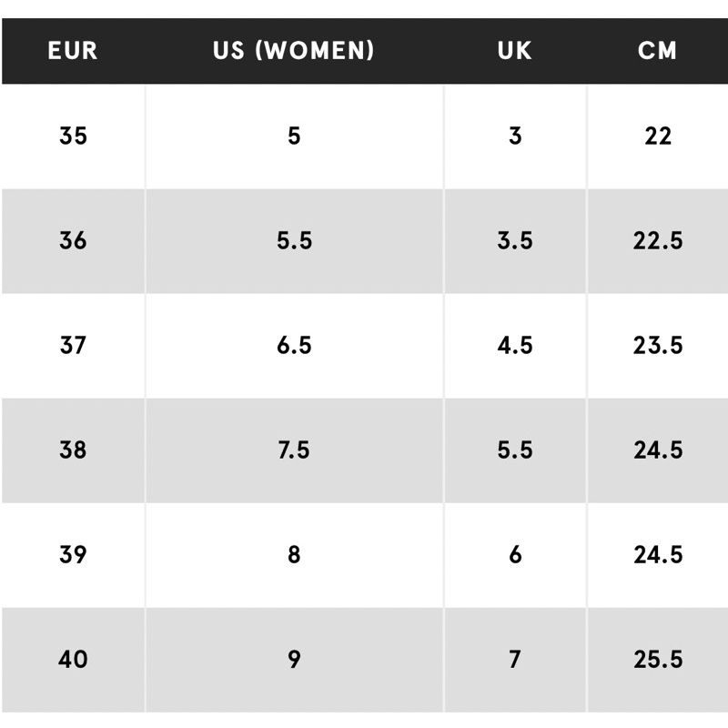Click EUR size 39 cell
This screenshot has width=728, height=728.
(73, 555)
